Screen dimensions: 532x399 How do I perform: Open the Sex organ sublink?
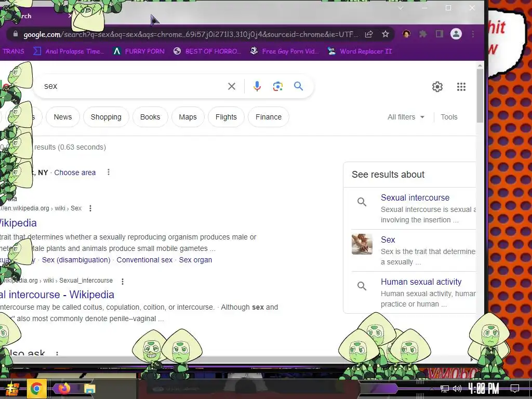195,260
